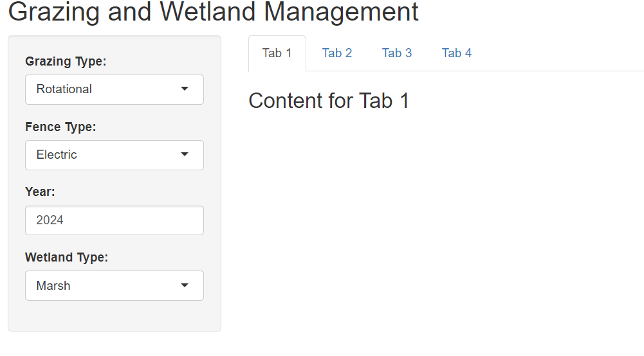Click the Fence Type dropdown caret arrow

pos(185,155)
